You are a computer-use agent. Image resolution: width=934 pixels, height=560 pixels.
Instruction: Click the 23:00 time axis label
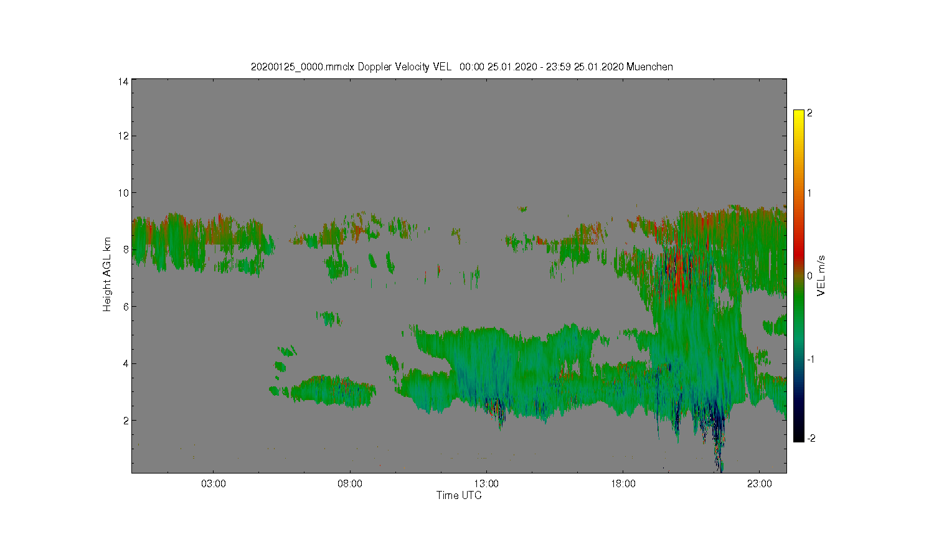tap(760, 483)
